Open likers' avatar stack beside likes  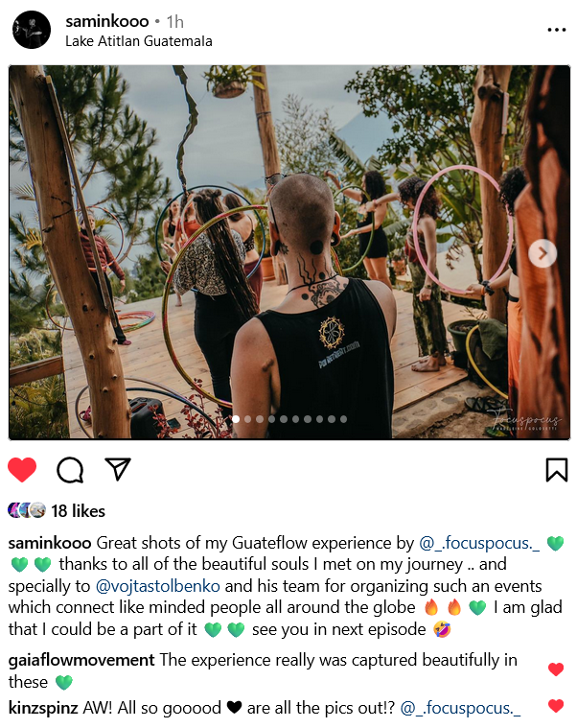pyautogui.click(x=27, y=510)
